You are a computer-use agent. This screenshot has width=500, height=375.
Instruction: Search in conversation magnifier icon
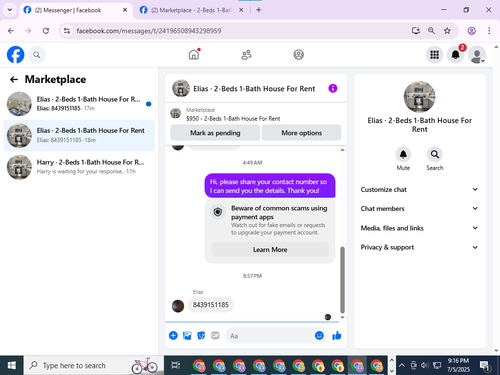435,154
